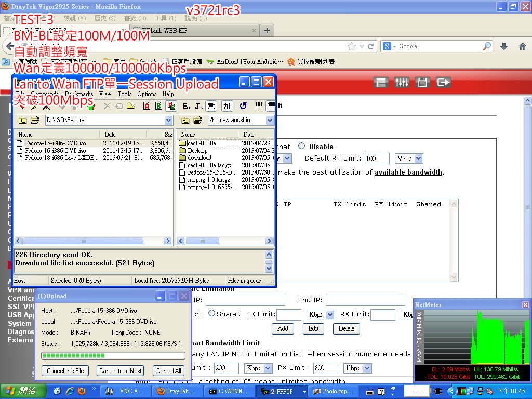Image resolution: width=532 pixels, height=399 pixels.
Task: Launch Internet Explorer from quick launch
Action: tap(70, 391)
